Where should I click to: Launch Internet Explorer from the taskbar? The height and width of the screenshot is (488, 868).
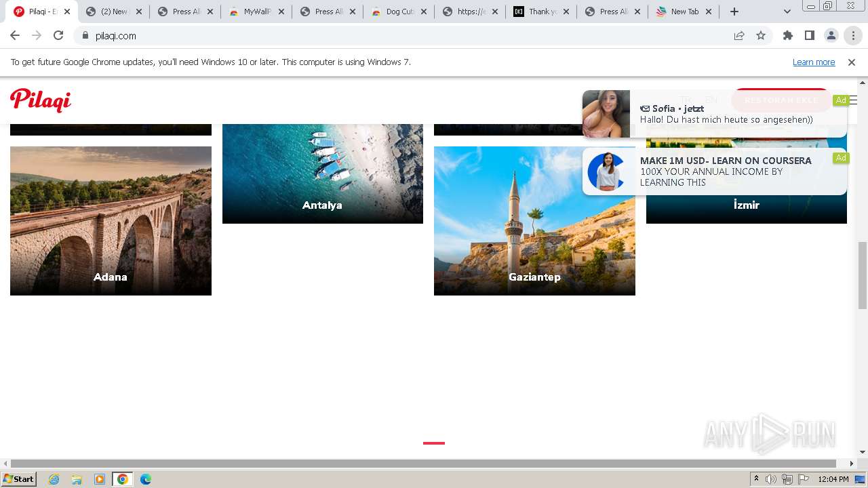[x=54, y=479]
